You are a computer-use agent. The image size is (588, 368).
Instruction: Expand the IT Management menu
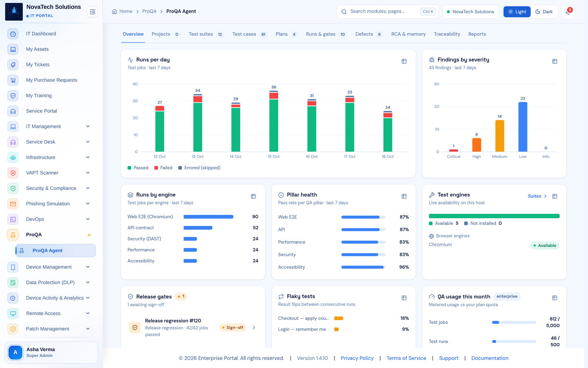click(x=88, y=127)
